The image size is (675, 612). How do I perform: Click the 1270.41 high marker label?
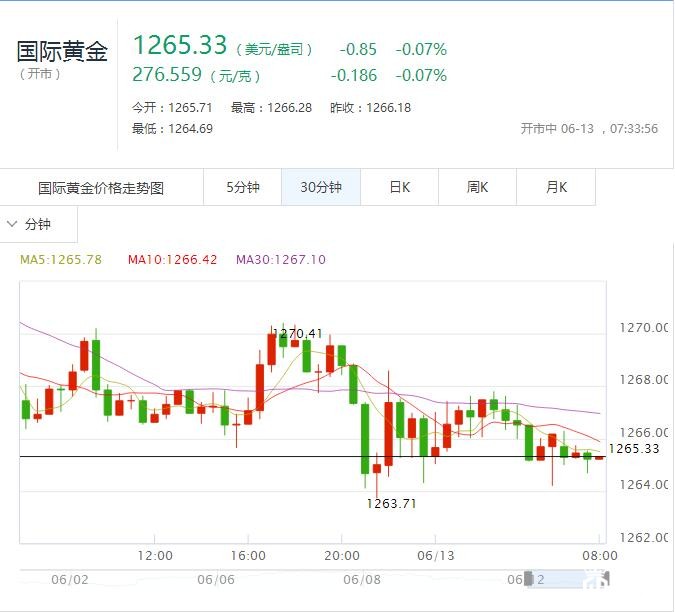pyautogui.click(x=297, y=334)
